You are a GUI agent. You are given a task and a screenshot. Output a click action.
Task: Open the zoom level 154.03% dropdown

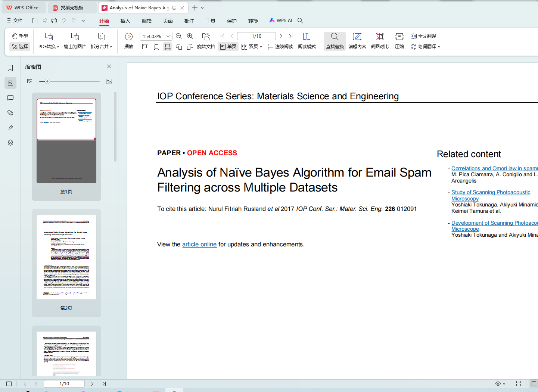(x=168, y=36)
